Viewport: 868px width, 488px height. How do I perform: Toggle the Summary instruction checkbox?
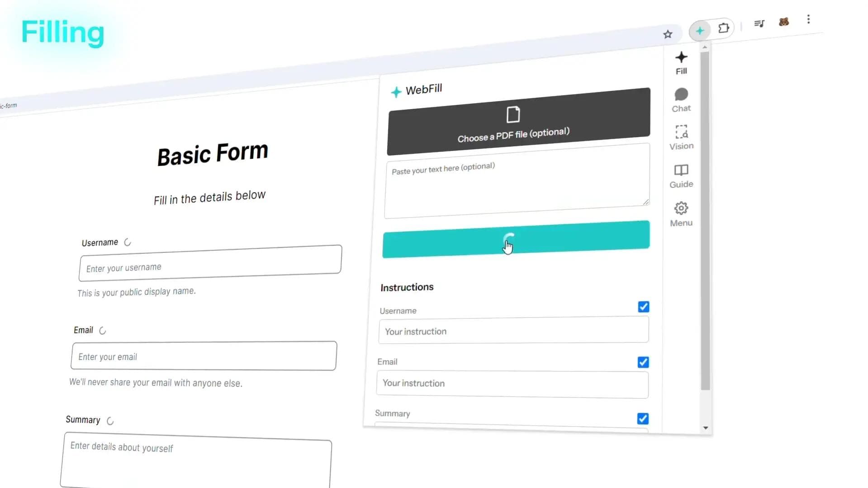tap(643, 419)
